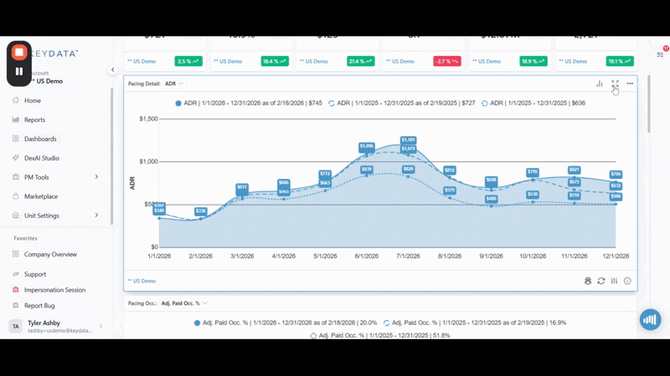Click the -2.7% red change badge
670x376 pixels.
(x=447, y=62)
